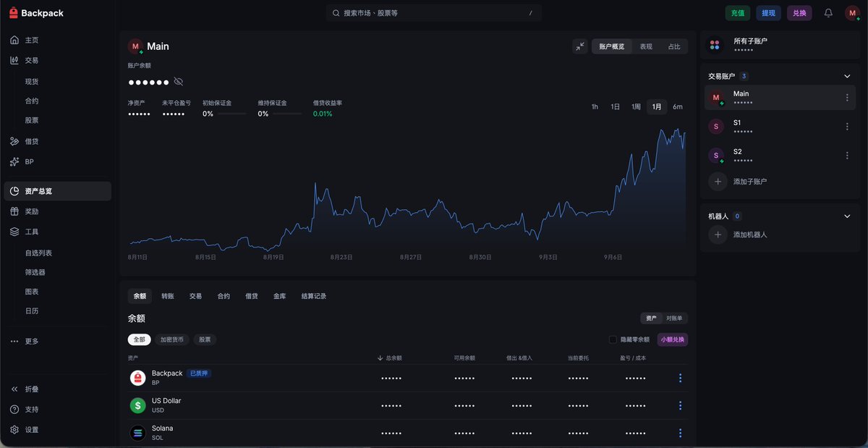The width and height of the screenshot is (868, 448).
Task: Open more actions for Solana asset
Action: click(x=680, y=433)
